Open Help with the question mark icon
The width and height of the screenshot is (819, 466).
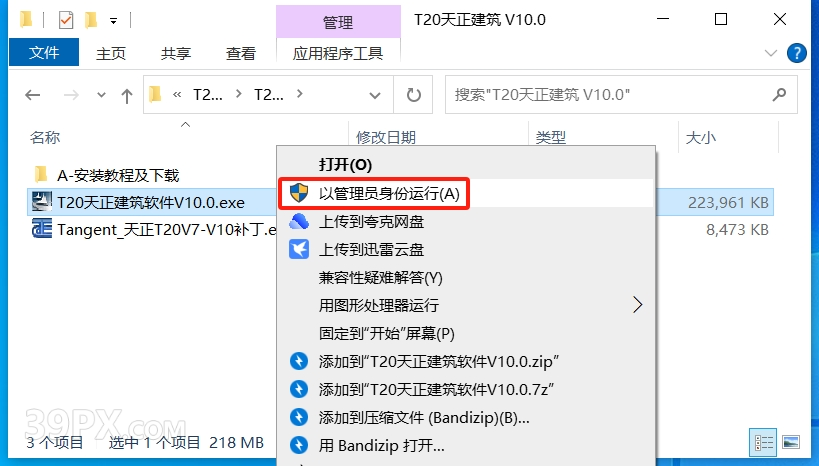(797, 53)
